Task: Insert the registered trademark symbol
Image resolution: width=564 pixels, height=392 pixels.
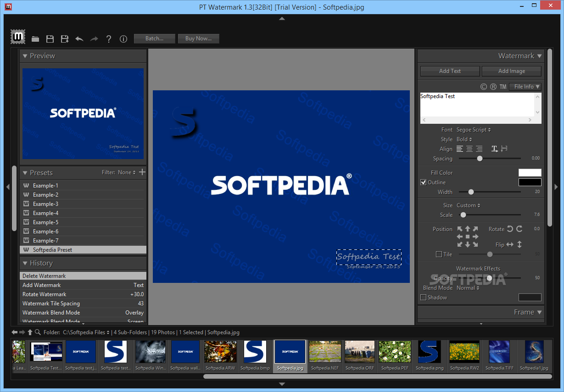Action: (493, 87)
